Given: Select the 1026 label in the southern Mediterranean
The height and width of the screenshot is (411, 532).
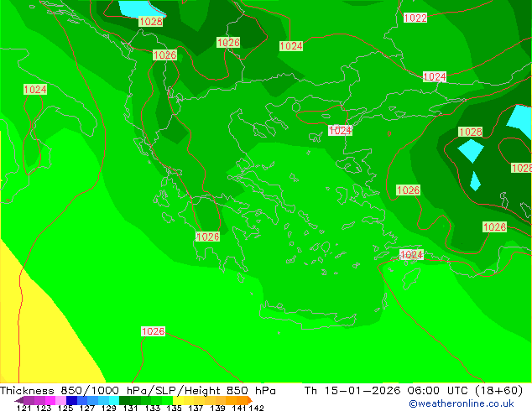Looking at the screenshot, I should (x=153, y=331).
